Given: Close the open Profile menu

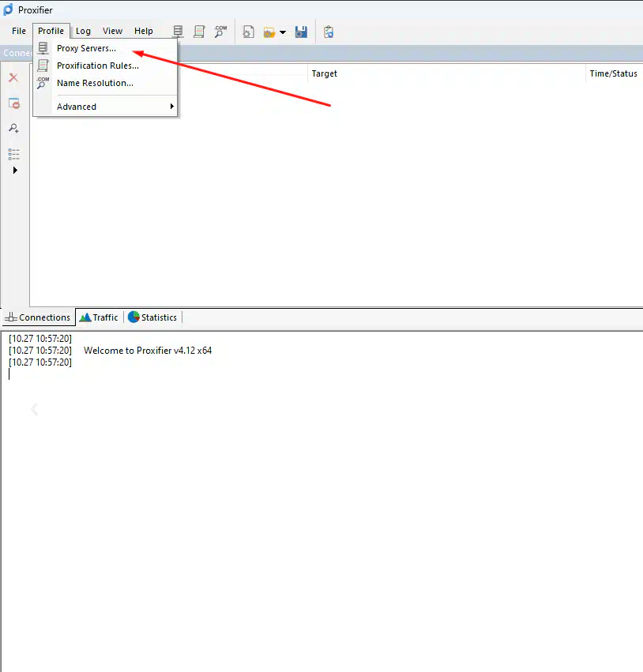Looking at the screenshot, I should click(51, 31).
